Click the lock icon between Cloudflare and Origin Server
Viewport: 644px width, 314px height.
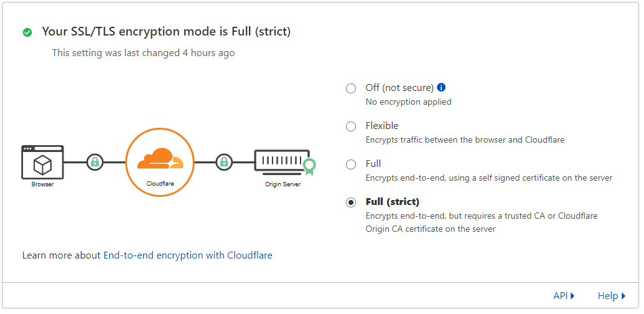pos(224,163)
